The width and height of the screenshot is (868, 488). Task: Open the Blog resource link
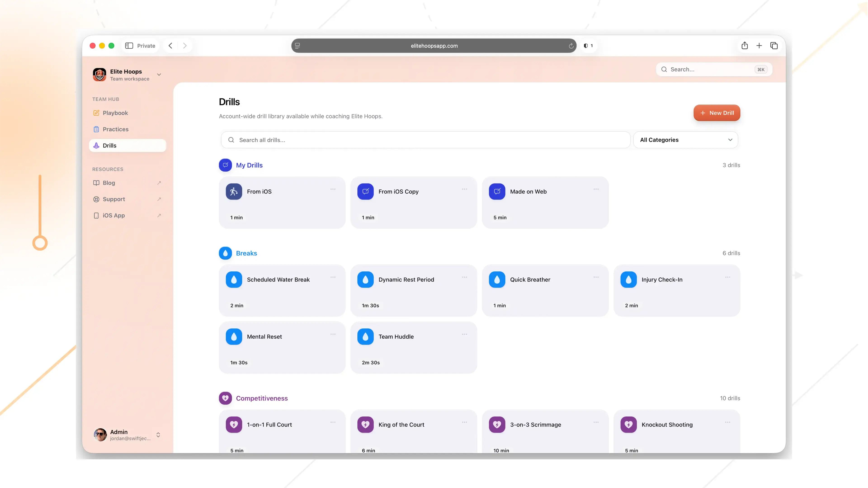click(127, 183)
